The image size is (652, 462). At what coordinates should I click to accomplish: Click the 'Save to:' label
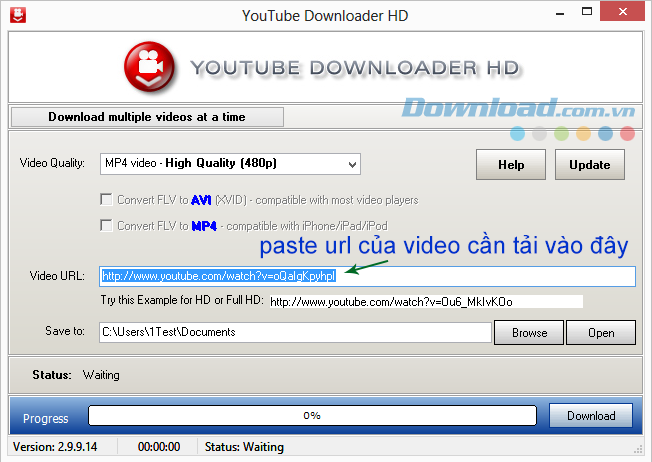coord(65,331)
